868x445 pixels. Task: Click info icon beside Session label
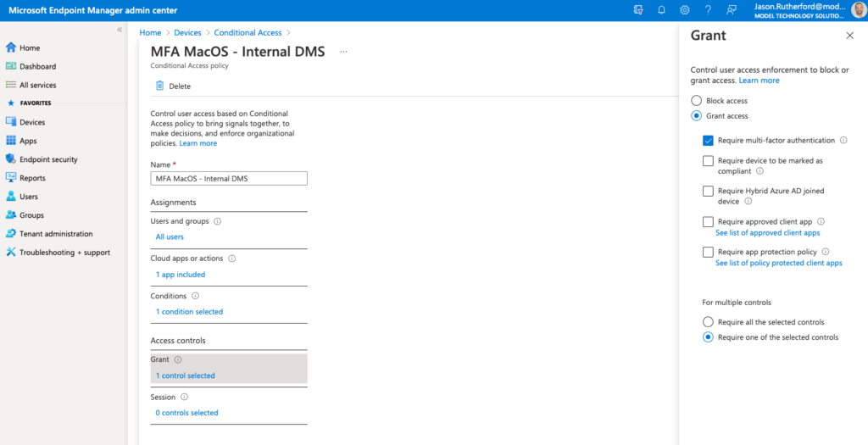(x=184, y=397)
